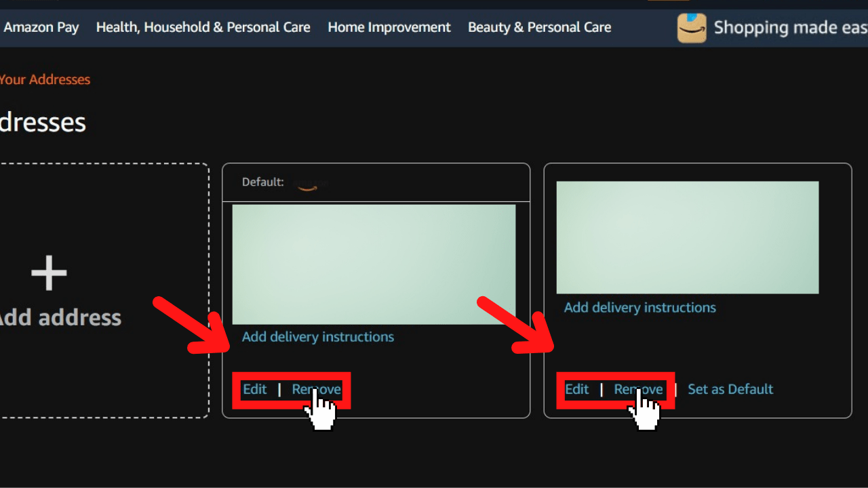Click the plus icon to add address
Viewport: 868px width, 488px height.
(x=49, y=273)
